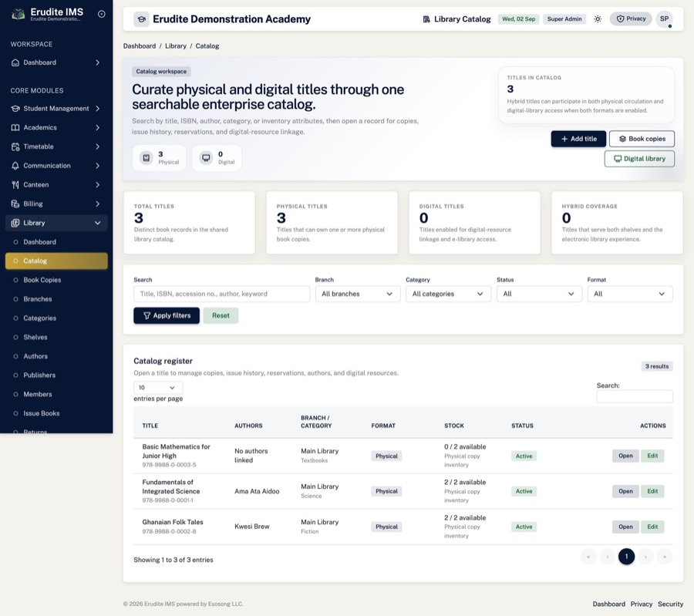Open the All branches dropdown
The width and height of the screenshot is (694, 616).
(358, 294)
